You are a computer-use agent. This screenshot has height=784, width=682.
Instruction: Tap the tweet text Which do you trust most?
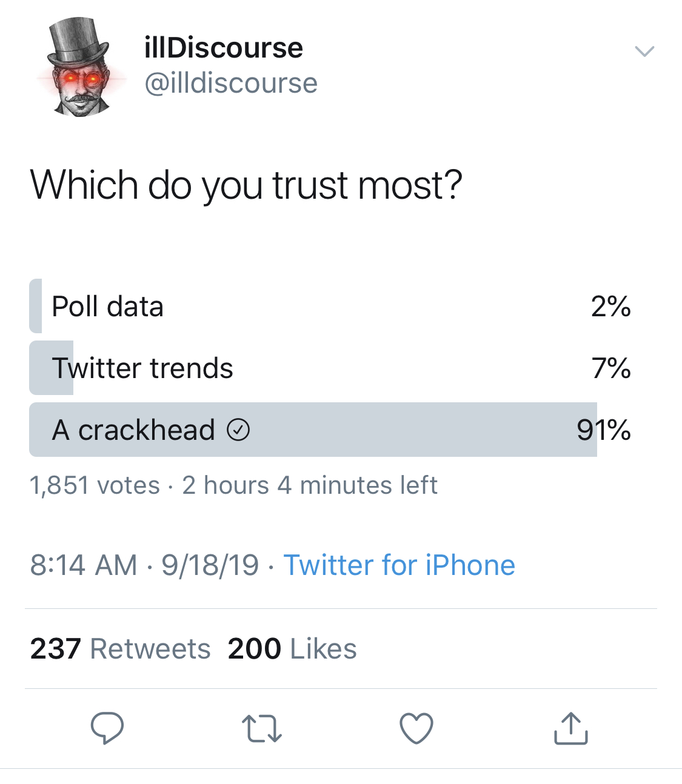pos(246,185)
